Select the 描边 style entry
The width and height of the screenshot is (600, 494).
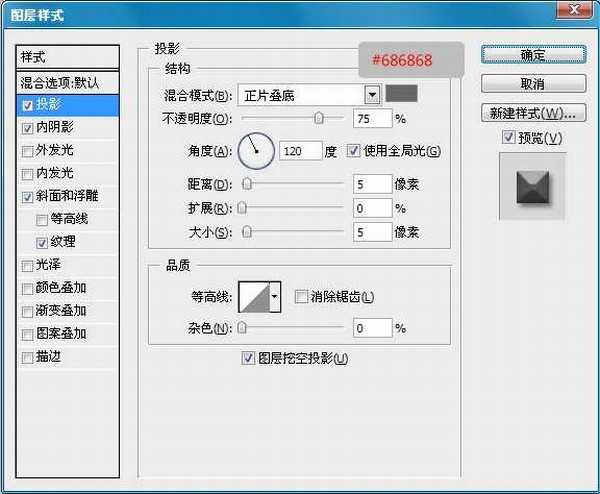click(48, 356)
